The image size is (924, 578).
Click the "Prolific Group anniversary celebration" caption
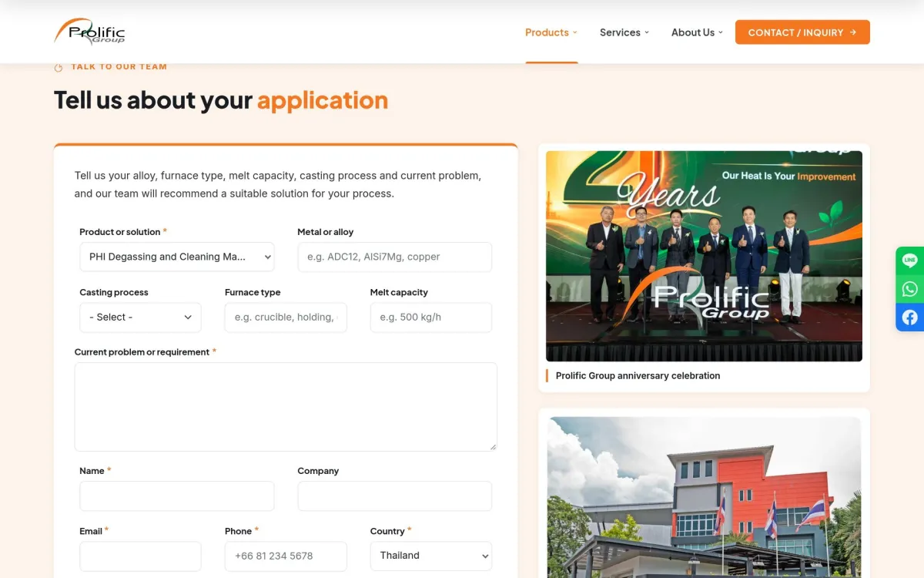(x=638, y=376)
